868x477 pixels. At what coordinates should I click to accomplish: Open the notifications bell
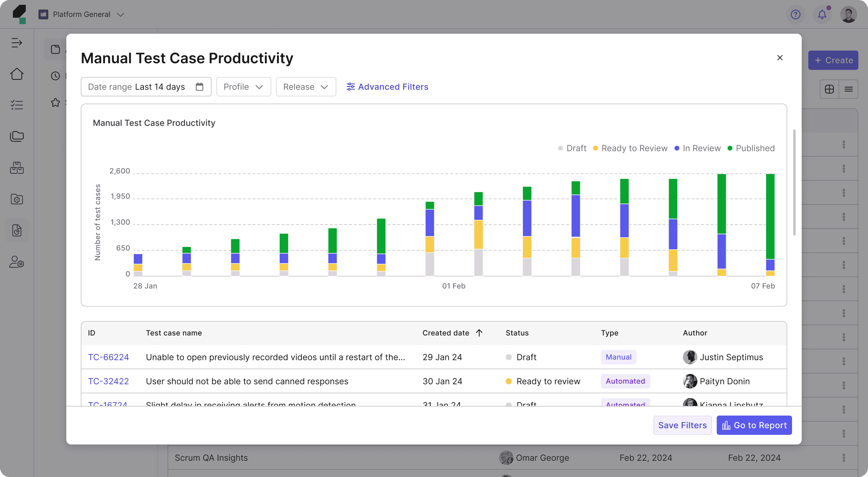(822, 14)
